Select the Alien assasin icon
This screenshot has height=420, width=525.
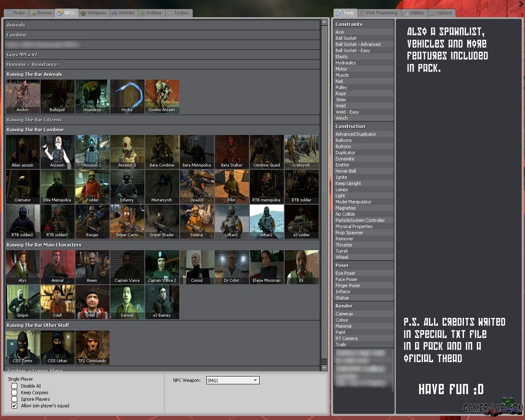pyautogui.click(x=23, y=152)
